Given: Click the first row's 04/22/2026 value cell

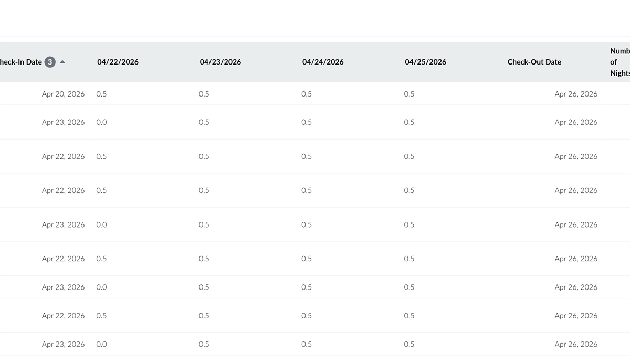Looking at the screenshot, I should click(101, 94).
